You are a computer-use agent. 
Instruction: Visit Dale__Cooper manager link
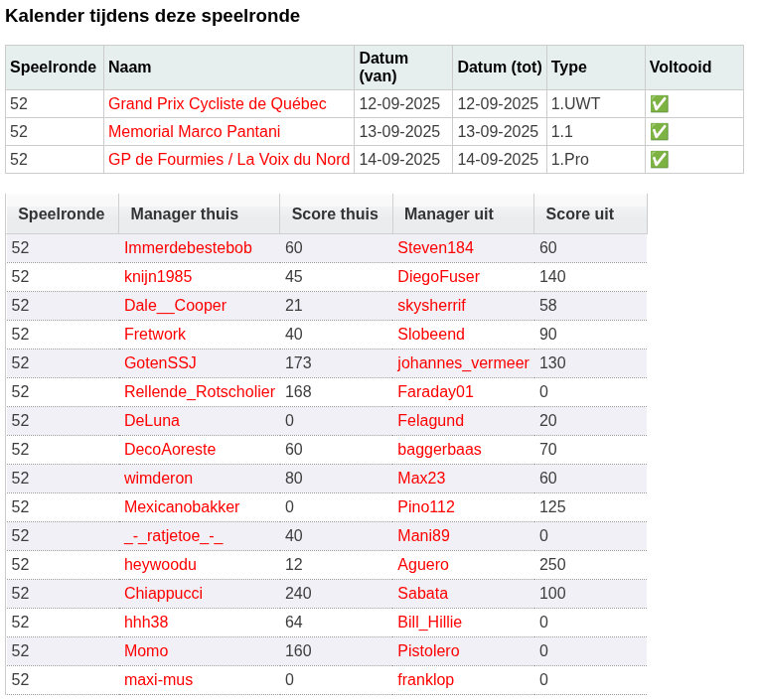click(175, 306)
